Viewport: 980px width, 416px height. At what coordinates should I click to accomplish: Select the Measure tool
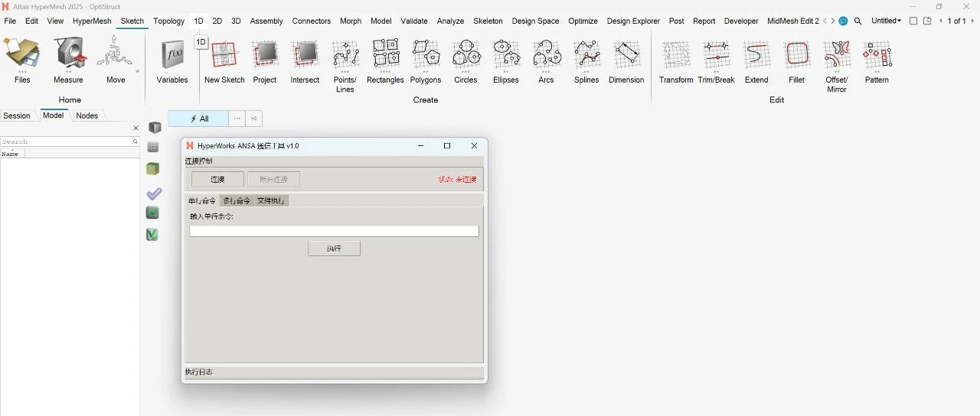click(68, 61)
